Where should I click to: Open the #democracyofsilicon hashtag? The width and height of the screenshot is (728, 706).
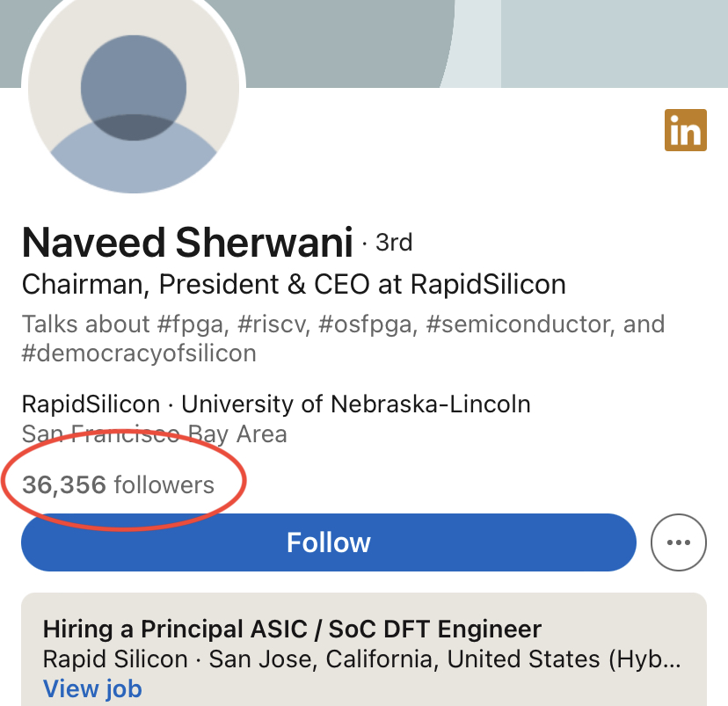coord(139,353)
